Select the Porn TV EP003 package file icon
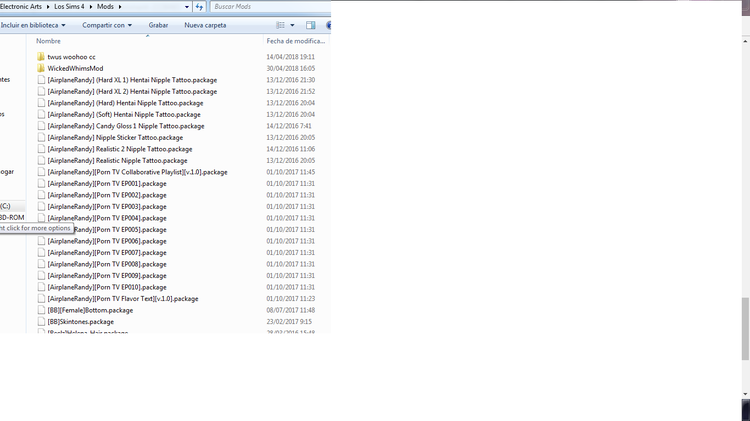The image size is (750, 421). (41, 206)
